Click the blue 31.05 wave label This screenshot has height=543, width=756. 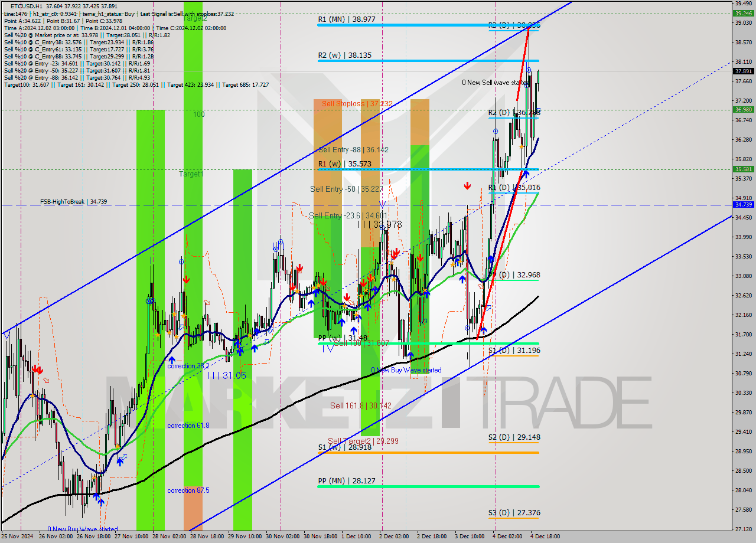(x=226, y=375)
